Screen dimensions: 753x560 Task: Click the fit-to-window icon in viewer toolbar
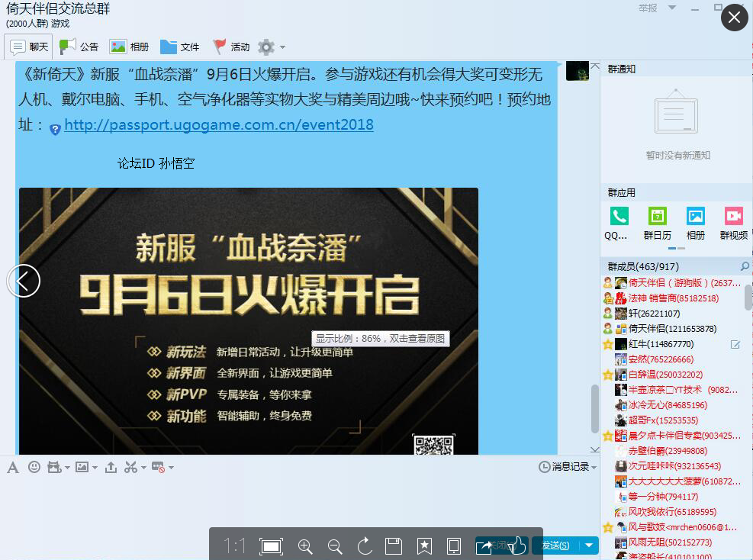pyautogui.click(x=272, y=546)
